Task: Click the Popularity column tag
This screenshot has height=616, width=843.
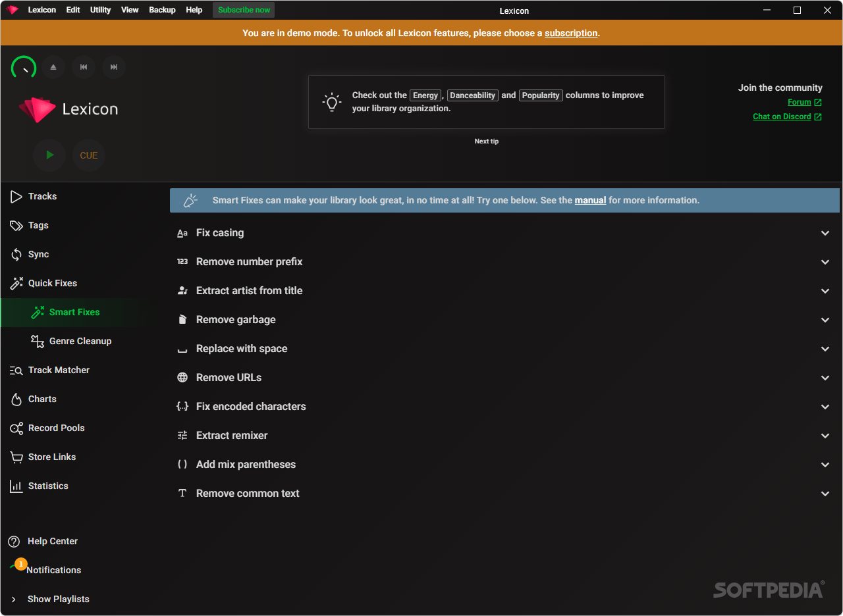Action: tap(541, 95)
